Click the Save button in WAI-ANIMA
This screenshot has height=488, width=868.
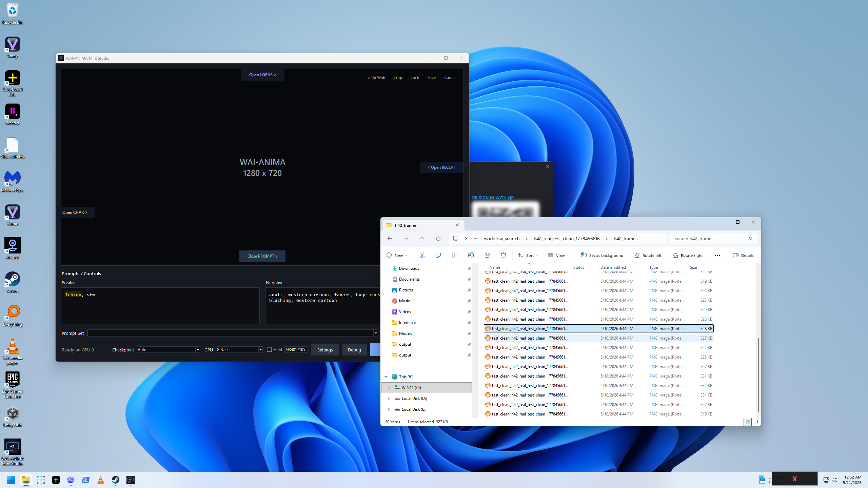coord(431,78)
